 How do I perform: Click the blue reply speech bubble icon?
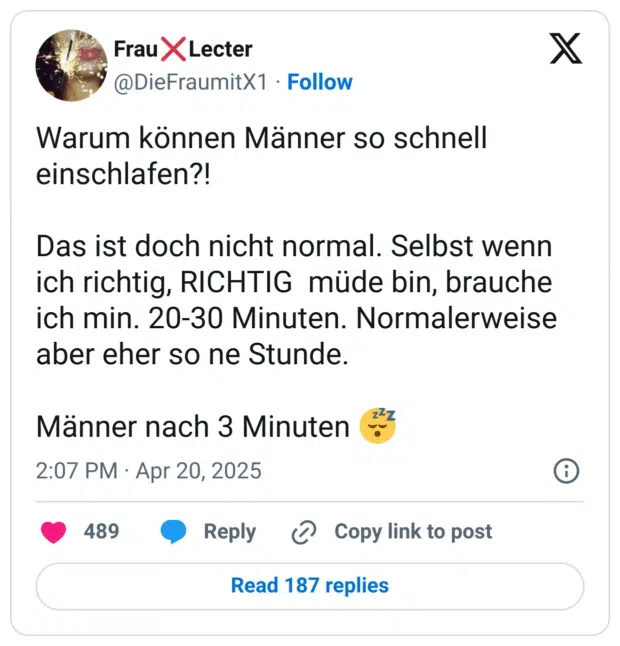pyautogui.click(x=174, y=532)
